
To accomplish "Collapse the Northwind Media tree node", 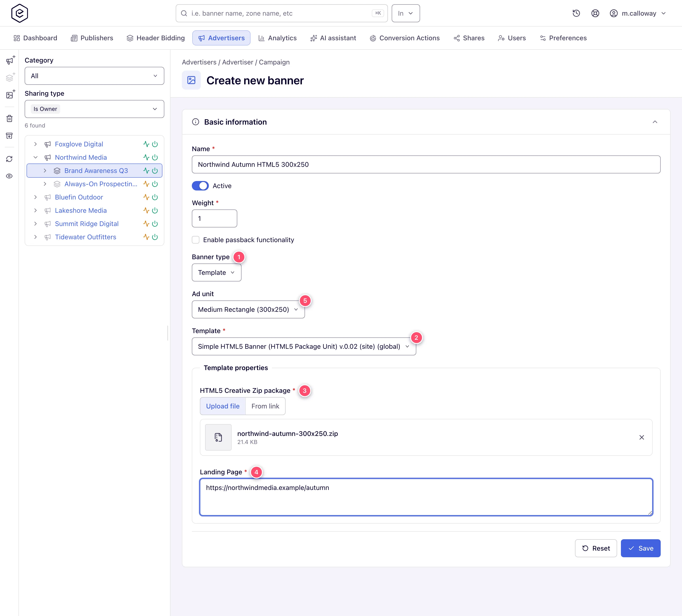I will pyautogui.click(x=36, y=157).
